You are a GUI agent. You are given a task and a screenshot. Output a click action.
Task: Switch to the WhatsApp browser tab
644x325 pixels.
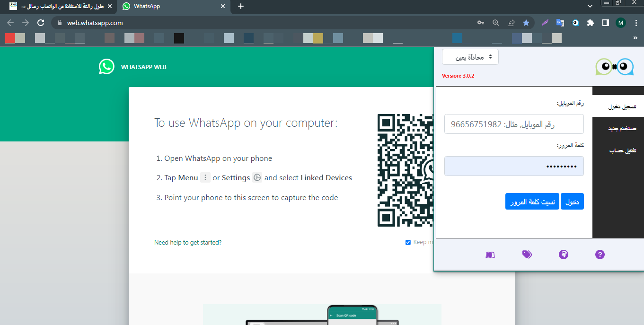tap(174, 6)
